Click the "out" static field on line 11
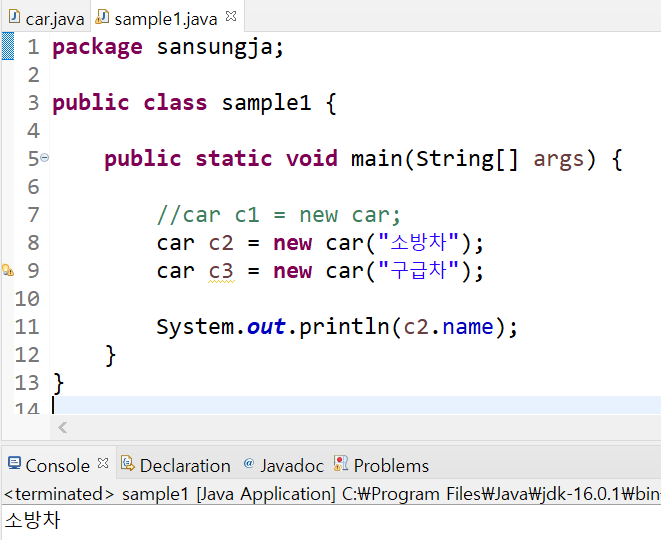The height and width of the screenshot is (540, 661). 266,327
